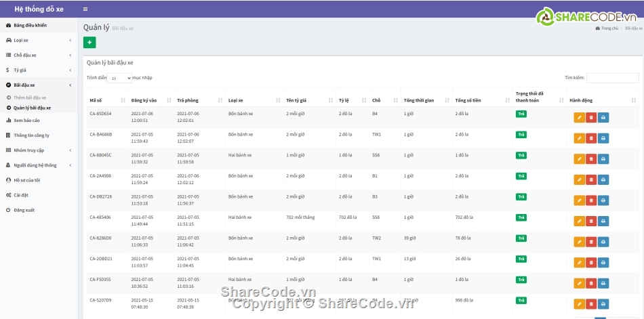Click Đăng xuất to log out
Screen dimensions: 644x319
coord(39,210)
